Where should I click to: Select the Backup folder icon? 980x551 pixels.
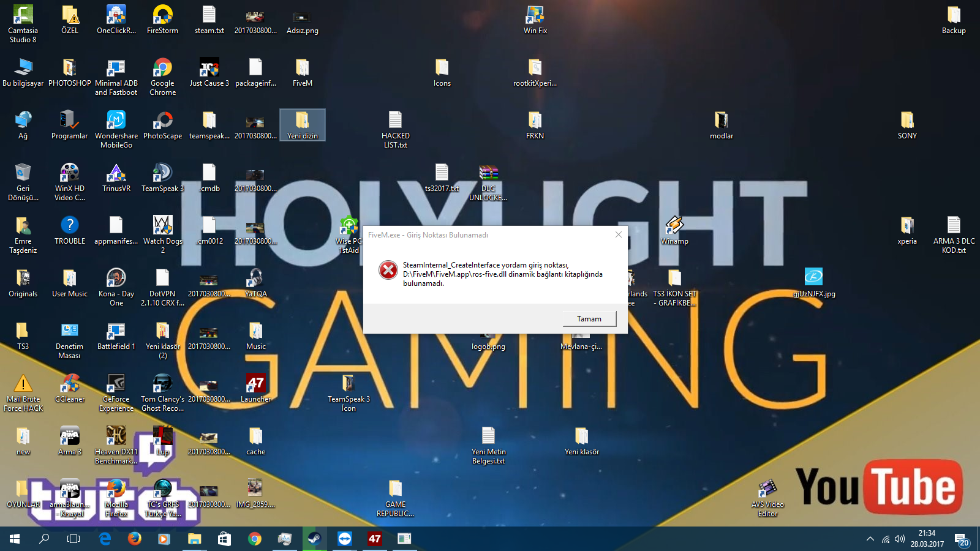click(954, 20)
